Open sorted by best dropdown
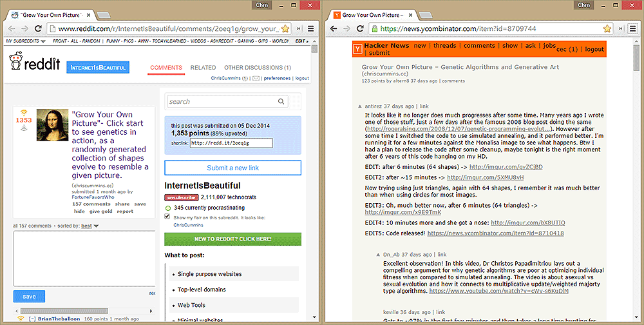This screenshot has height=325, width=644. pos(90,226)
